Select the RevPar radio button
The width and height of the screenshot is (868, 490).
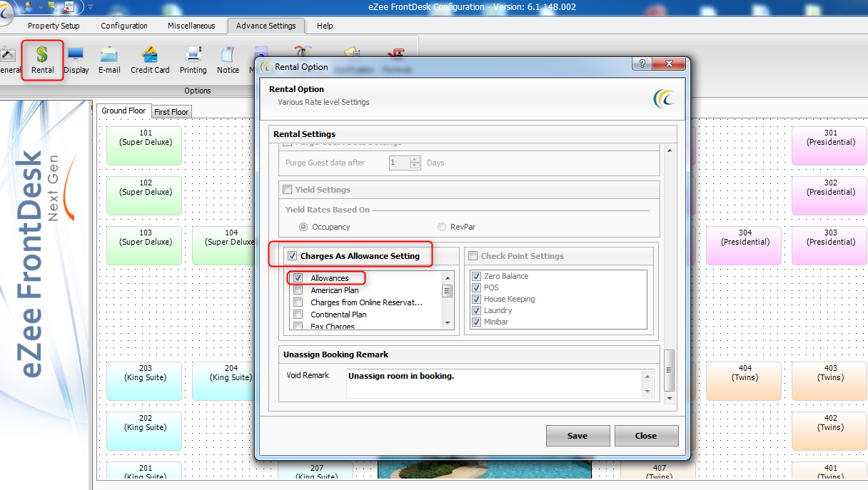[442, 227]
